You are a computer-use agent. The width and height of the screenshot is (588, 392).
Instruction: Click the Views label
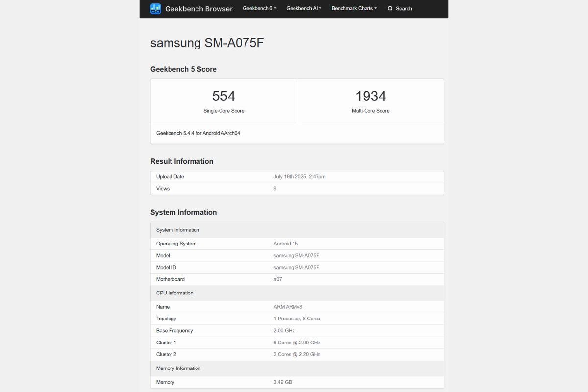point(163,189)
